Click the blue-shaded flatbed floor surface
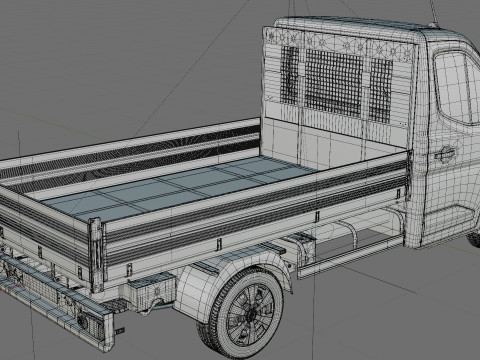This screenshot has height=360, width=480. tap(180, 188)
